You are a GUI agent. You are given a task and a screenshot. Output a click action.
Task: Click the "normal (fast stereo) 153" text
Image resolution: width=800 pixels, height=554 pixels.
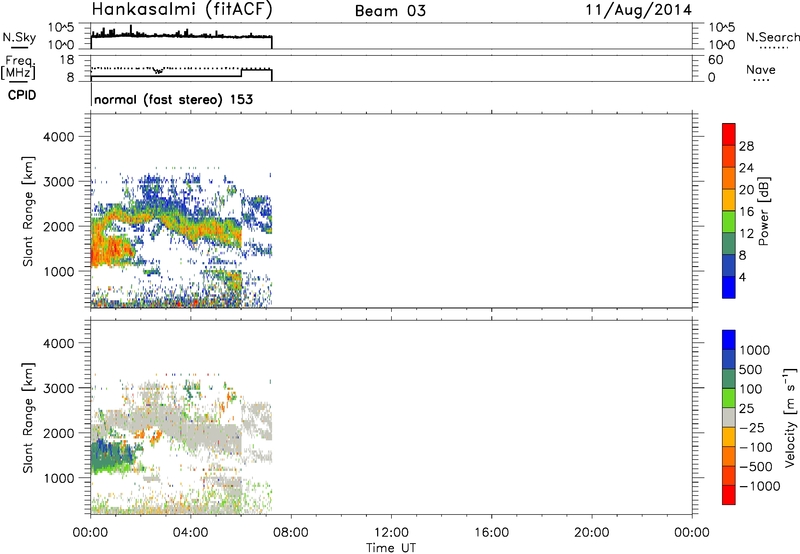[x=173, y=99]
